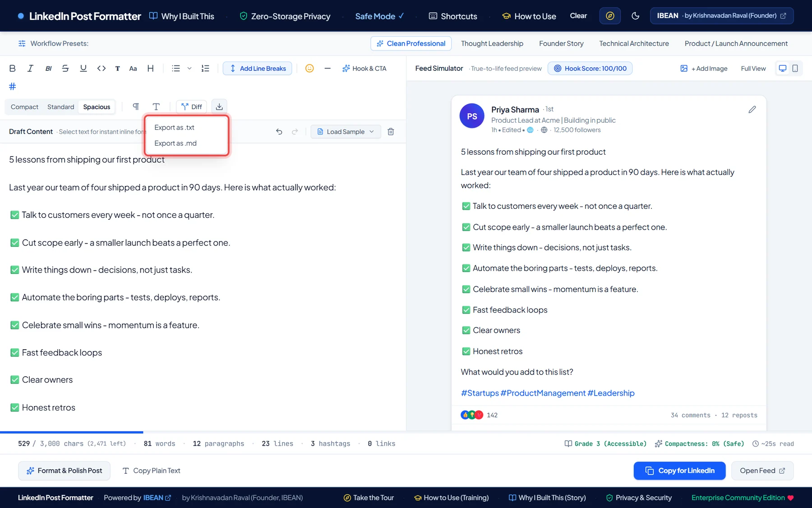Insert horizontal divider dash icon
This screenshot has height=508, width=812.
pos(328,69)
